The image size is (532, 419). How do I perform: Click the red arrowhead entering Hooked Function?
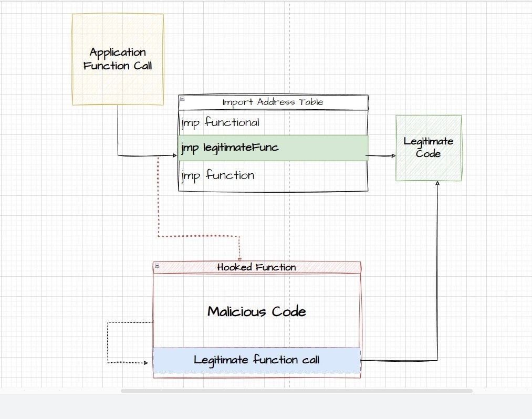[x=239, y=259]
